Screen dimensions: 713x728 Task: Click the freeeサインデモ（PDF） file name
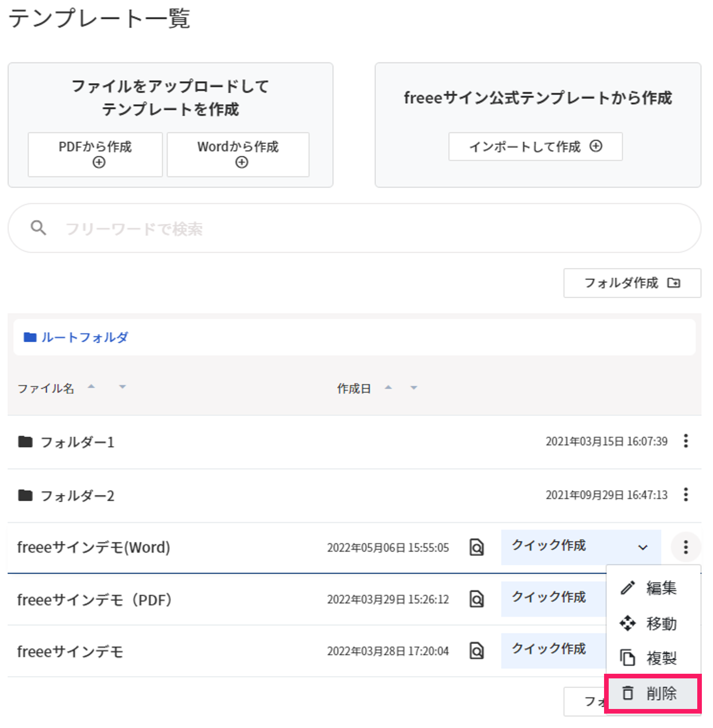95,600
